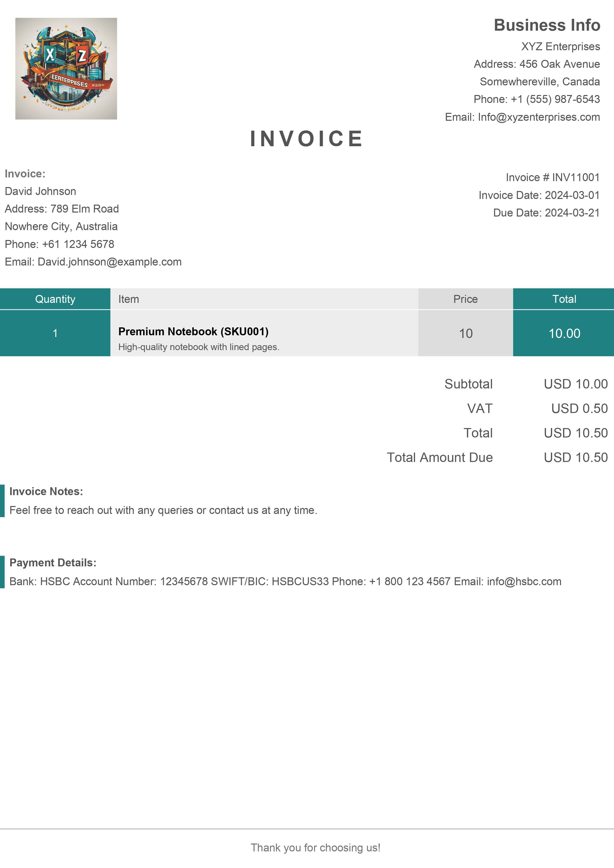Select the Price column header
The image size is (614, 868).
pos(466,299)
